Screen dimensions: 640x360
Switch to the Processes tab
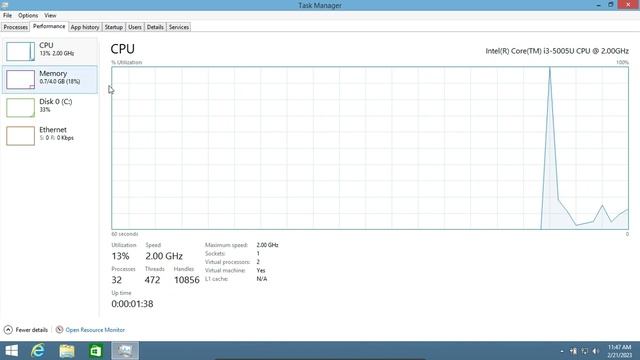tap(16, 27)
